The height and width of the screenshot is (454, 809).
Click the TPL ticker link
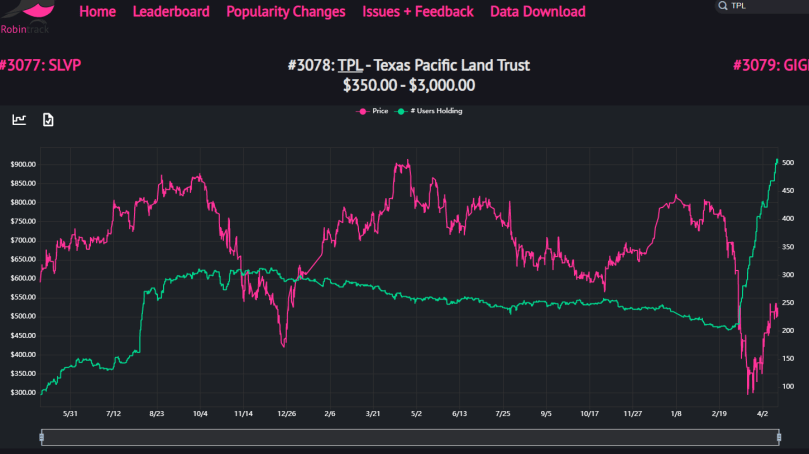(x=349, y=65)
